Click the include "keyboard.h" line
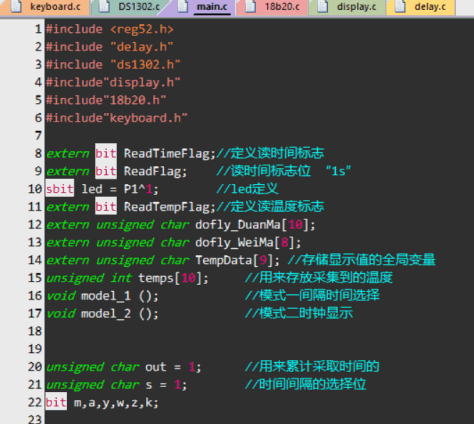Viewport: 474px width, 424px height. (117, 118)
